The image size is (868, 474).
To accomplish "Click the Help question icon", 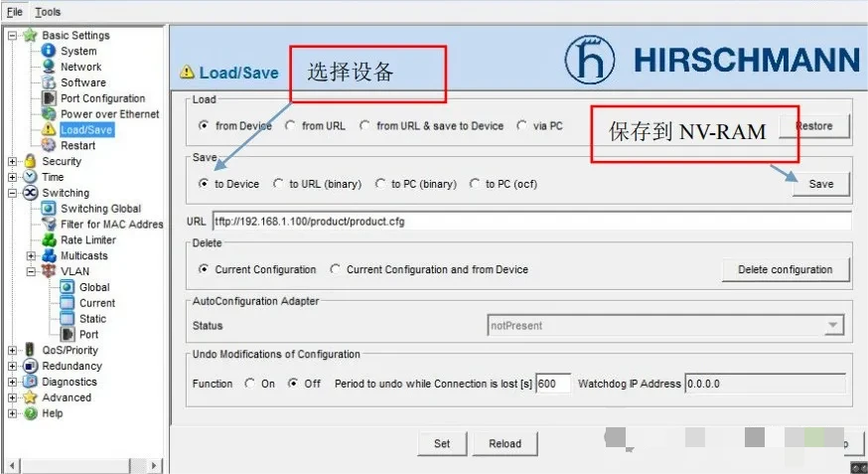I will 30,413.
